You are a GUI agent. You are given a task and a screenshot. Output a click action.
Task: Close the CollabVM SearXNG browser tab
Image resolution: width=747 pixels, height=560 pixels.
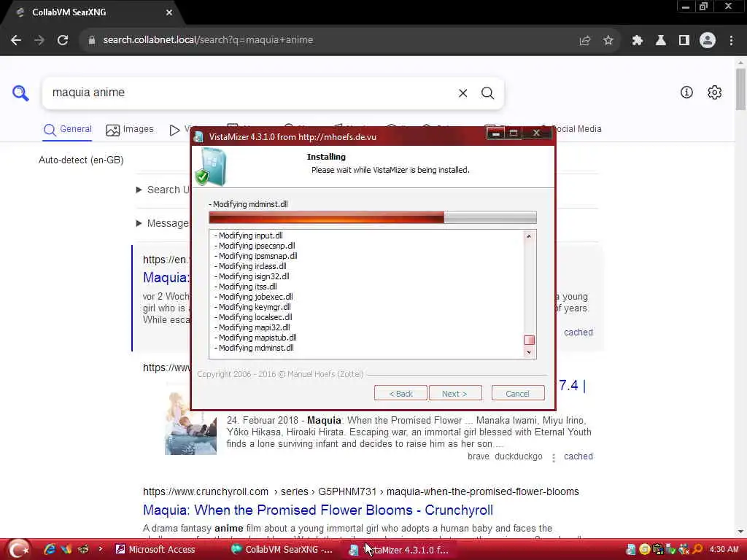pos(169,13)
